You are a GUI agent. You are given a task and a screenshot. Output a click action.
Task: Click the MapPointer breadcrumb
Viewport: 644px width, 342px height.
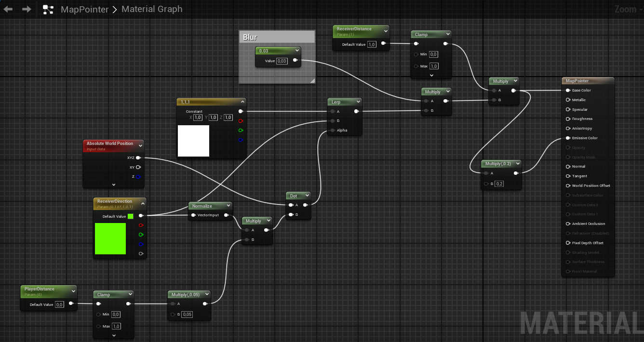tap(84, 9)
